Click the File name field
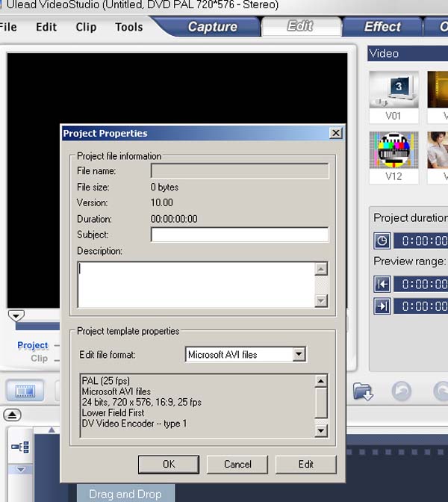Viewport: 448px width, 502px height. click(x=240, y=171)
